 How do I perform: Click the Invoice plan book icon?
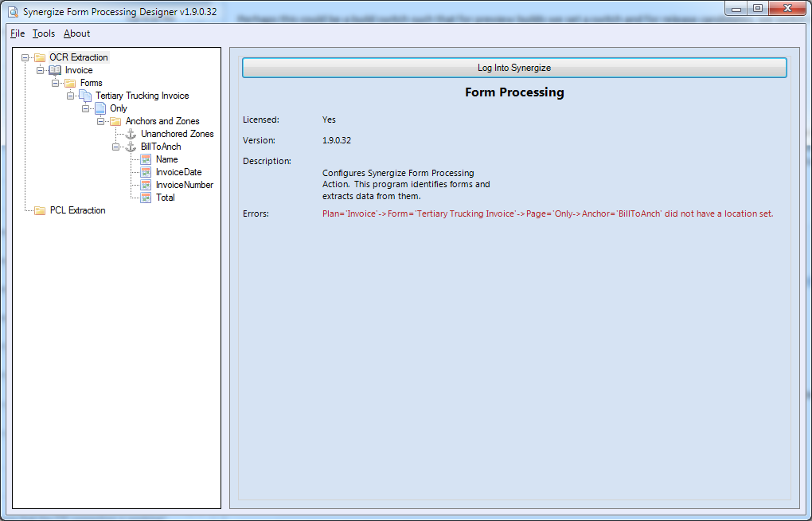point(55,70)
